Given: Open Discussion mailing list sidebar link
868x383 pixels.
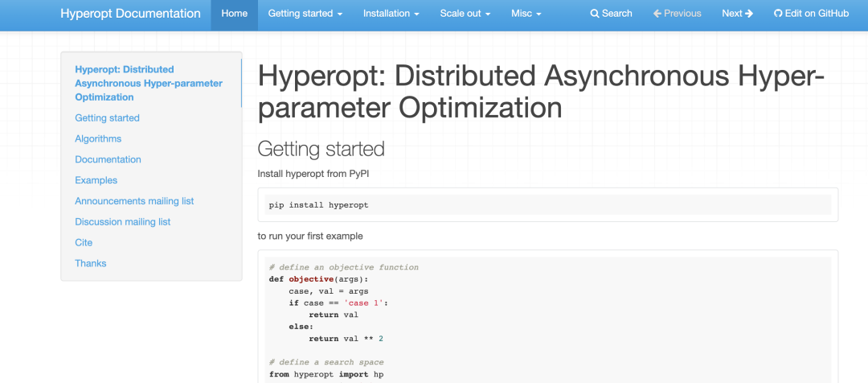Looking at the screenshot, I should point(123,222).
